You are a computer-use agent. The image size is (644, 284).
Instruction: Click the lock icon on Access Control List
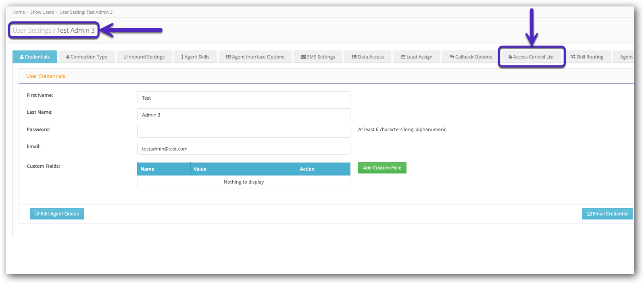(x=510, y=57)
